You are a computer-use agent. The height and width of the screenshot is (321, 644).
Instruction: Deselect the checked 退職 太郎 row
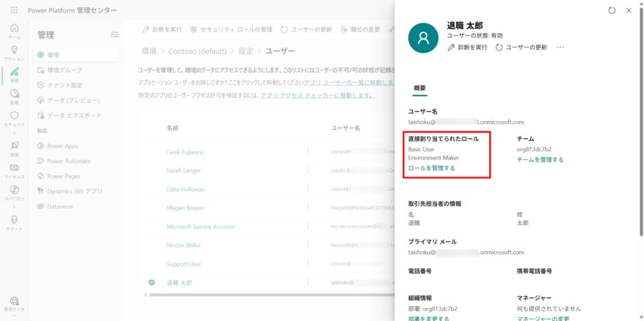pos(151,283)
